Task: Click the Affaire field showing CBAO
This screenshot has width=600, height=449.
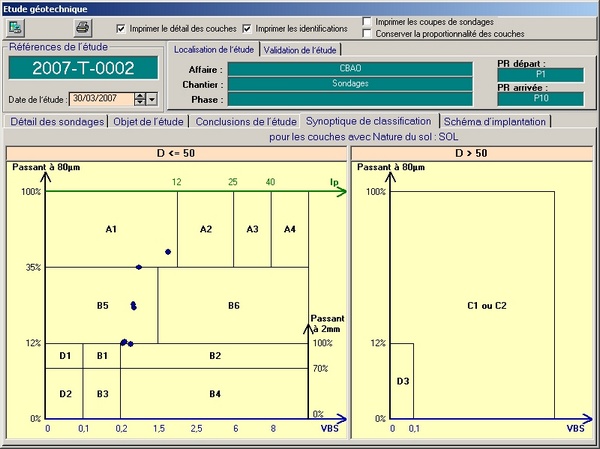Action: 351,69
